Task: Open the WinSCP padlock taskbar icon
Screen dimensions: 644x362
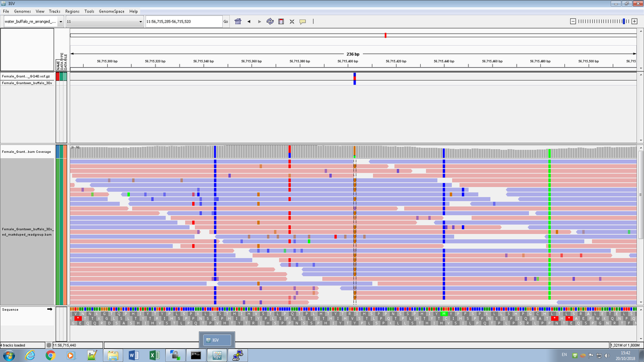Action: pos(176,355)
